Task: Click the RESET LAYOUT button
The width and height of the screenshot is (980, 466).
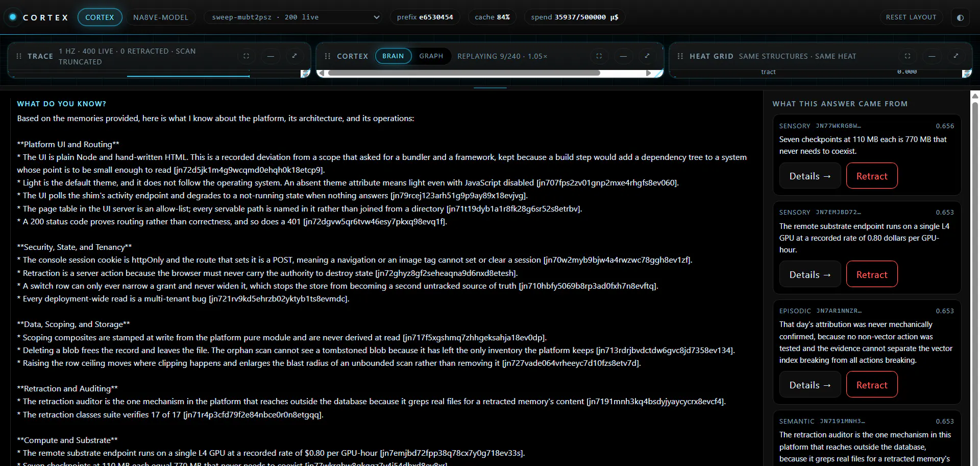Action: pos(911,17)
